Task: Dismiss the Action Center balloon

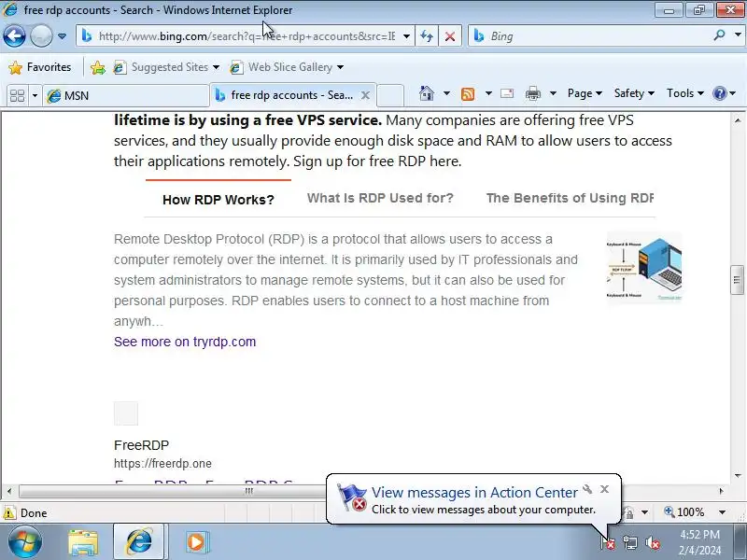Action: pos(604,489)
